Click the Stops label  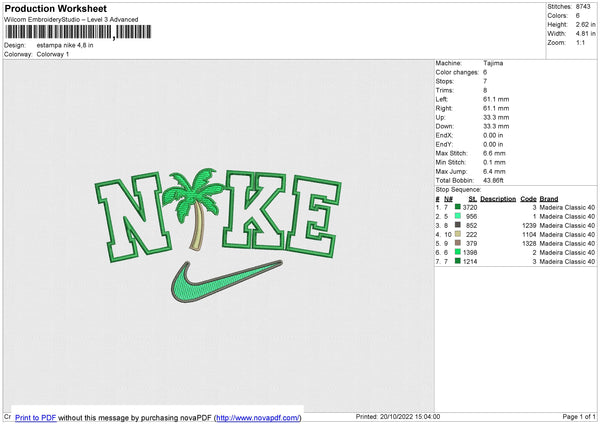pyautogui.click(x=445, y=81)
